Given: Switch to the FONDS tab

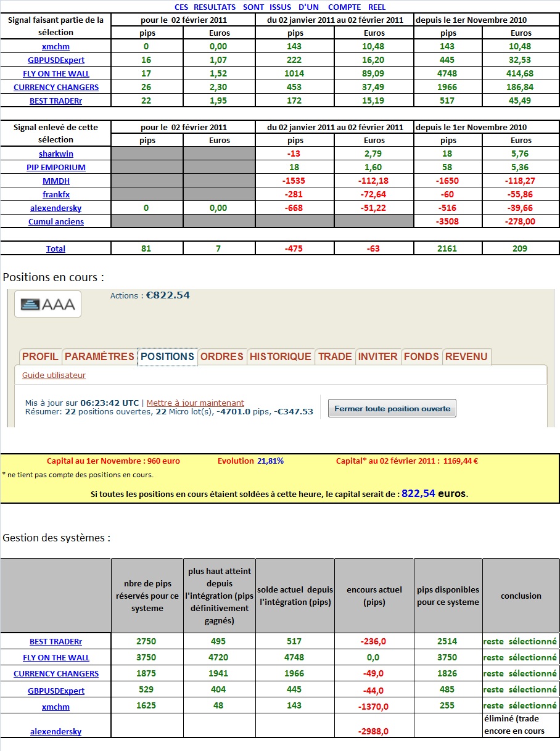Looking at the screenshot, I should click(x=421, y=356).
